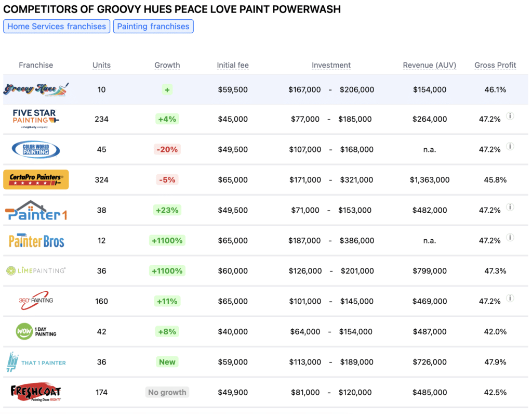The image size is (532, 414).
Task: Click the Fresh Coat logo
Action: point(36,392)
